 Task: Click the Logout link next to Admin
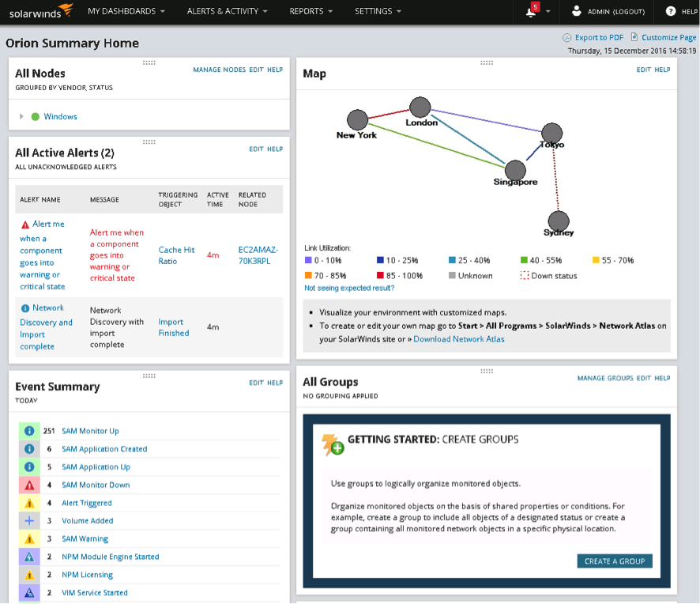629,12
